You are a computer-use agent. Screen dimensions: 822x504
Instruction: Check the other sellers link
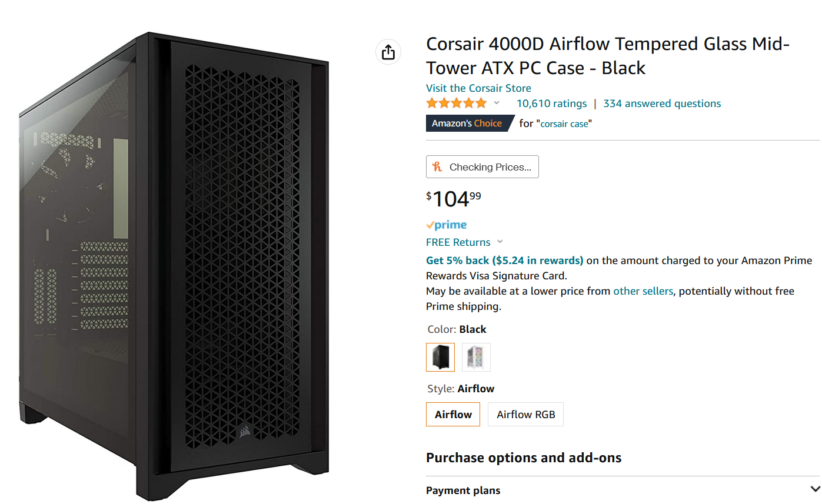pos(643,291)
